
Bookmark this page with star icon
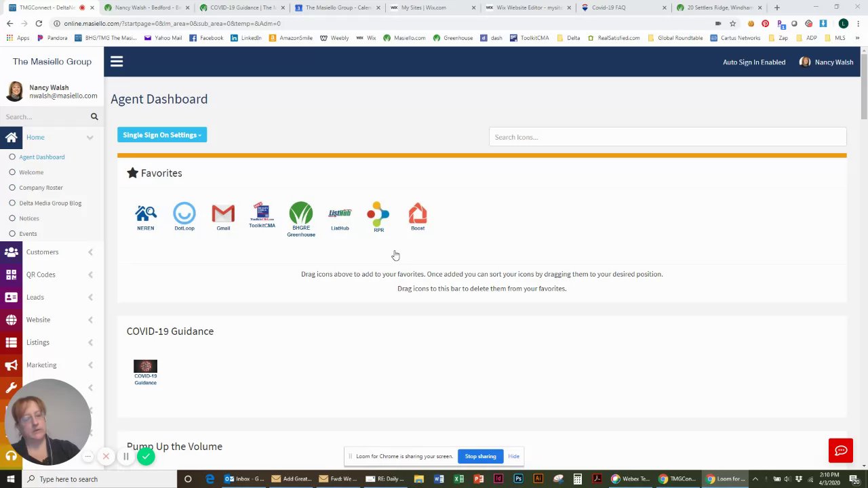(732, 23)
